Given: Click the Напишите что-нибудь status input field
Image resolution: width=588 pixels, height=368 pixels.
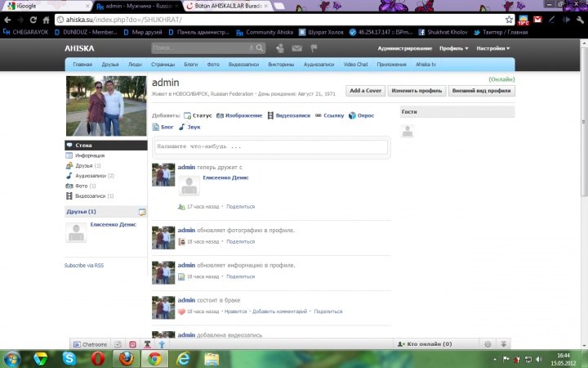Looking at the screenshot, I should (271, 146).
